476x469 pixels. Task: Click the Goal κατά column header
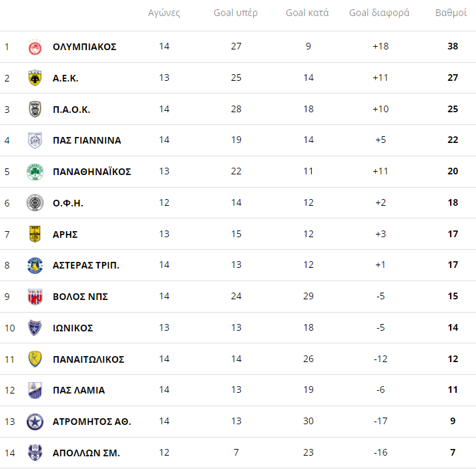pos(307,13)
